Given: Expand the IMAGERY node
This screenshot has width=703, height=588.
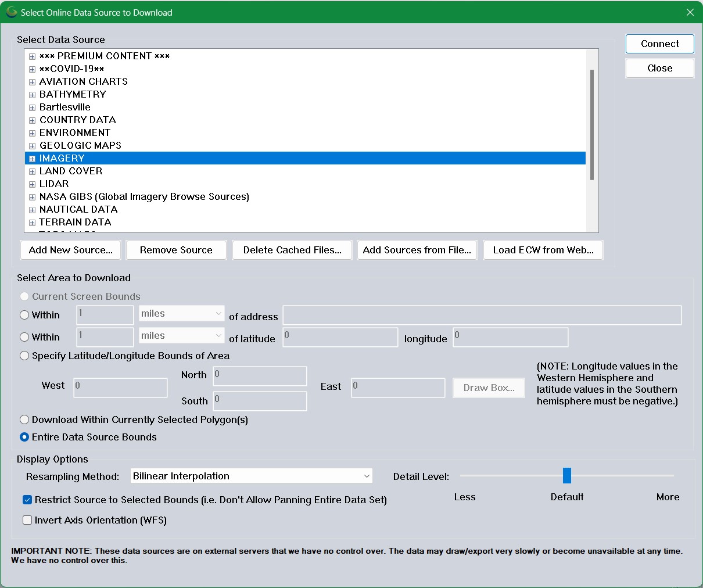Looking at the screenshot, I should click(x=33, y=159).
